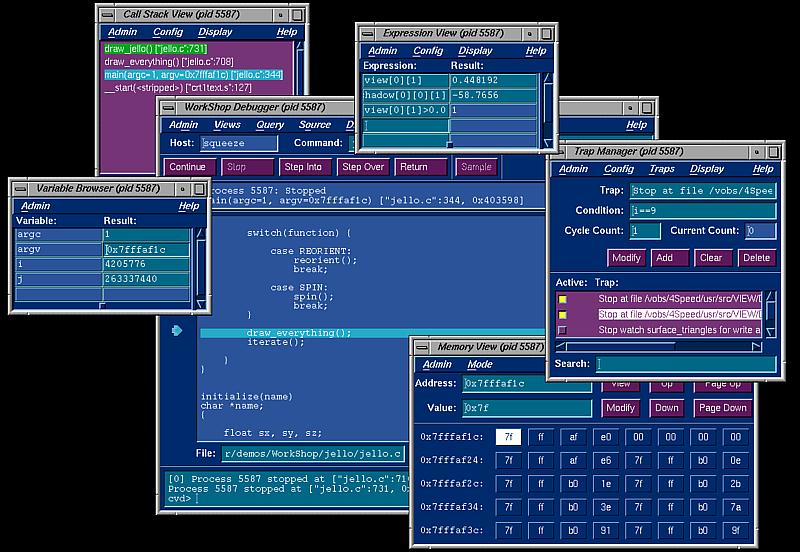This screenshot has height=552, width=800.
Task: Toggle the second active trap checkbox
Action: point(563,314)
